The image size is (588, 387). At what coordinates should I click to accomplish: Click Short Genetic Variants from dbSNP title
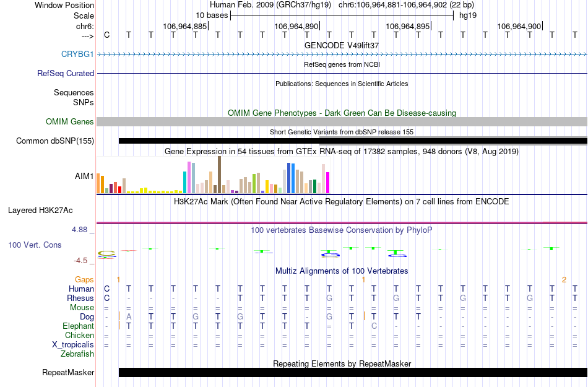tap(342, 132)
